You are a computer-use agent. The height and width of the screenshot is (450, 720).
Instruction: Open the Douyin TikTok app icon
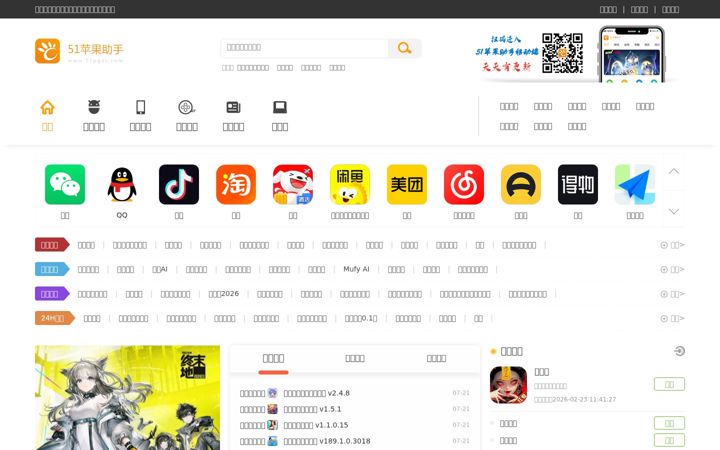pos(179,185)
